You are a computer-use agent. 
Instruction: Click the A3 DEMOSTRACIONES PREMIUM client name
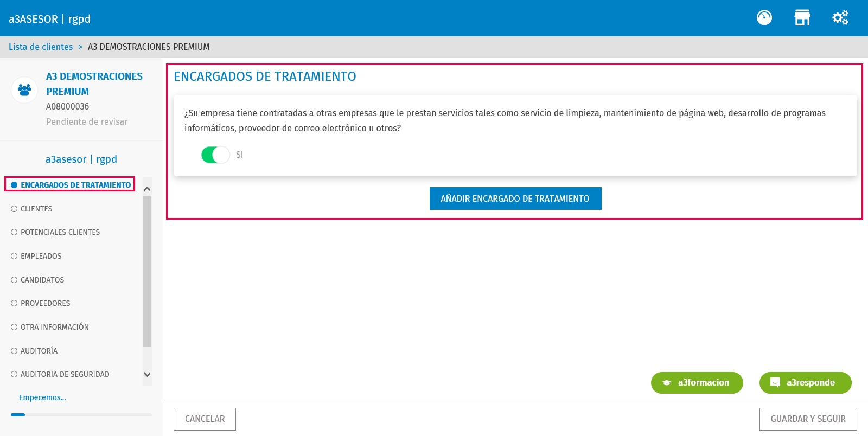[x=94, y=84]
